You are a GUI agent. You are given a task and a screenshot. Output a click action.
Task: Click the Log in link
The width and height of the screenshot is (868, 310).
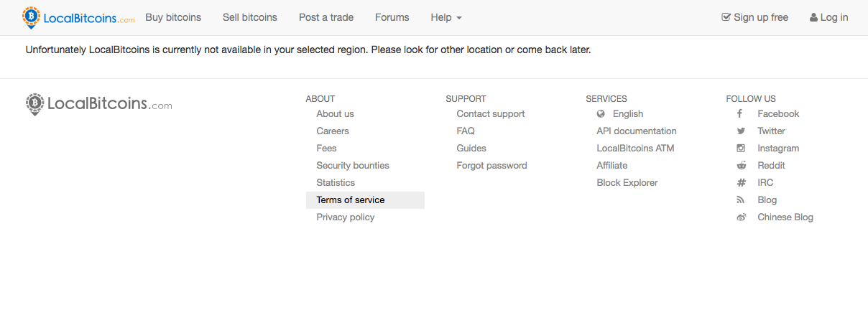[828, 17]
